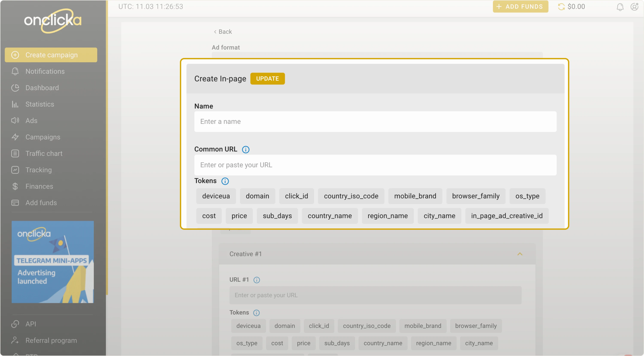Open the Notifications bell icon in the top bar
The height and width of the screenshot is (356, 644).
coord(620,7)
